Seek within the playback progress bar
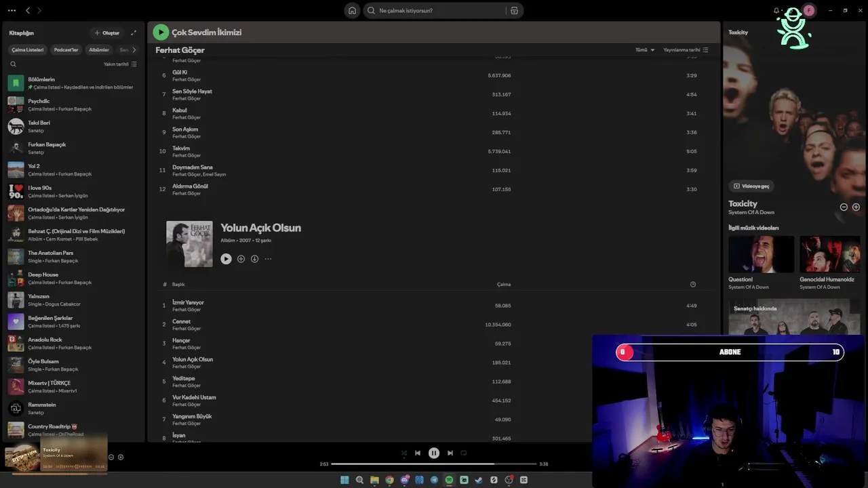The width and height of the screenshot is (868, 488). [434, 464]
